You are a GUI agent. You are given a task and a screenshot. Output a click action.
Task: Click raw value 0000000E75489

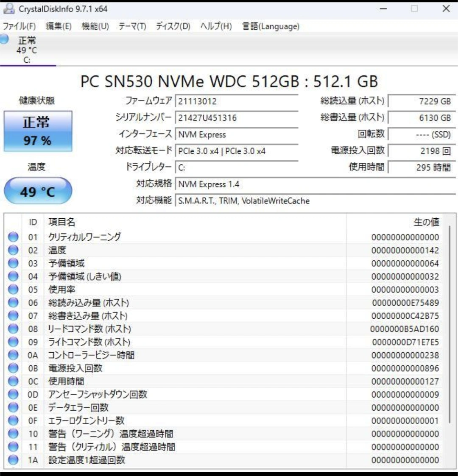405,303
